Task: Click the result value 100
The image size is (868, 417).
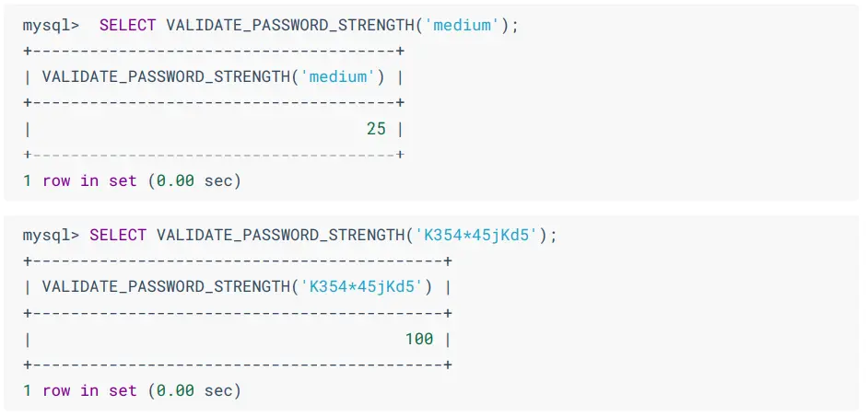Action: [418, 339]
